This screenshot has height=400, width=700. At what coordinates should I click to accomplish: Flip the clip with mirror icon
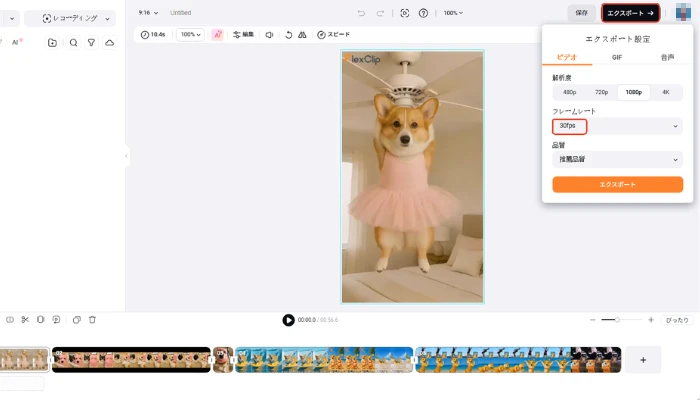302,34
